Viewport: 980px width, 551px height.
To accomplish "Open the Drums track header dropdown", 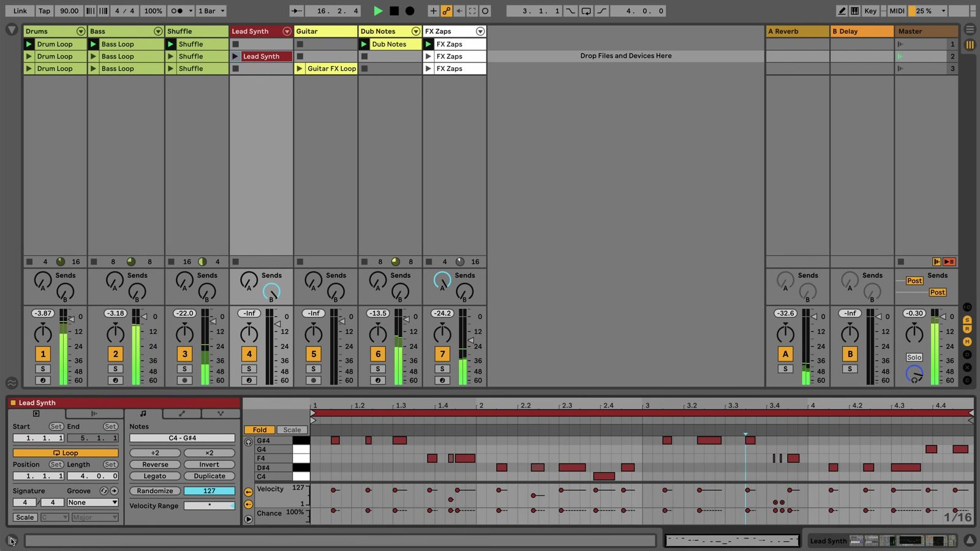I will pyautogui.click(x=80, y=31).
